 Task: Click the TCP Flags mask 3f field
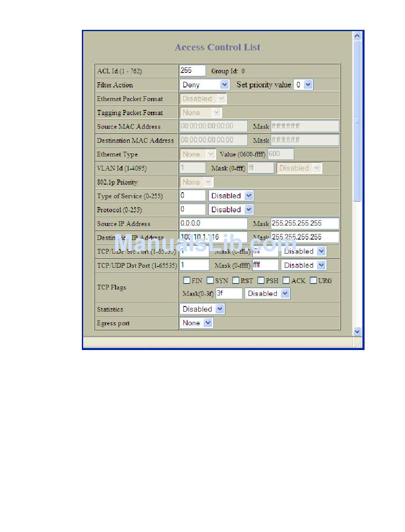(x=229, y=293)
